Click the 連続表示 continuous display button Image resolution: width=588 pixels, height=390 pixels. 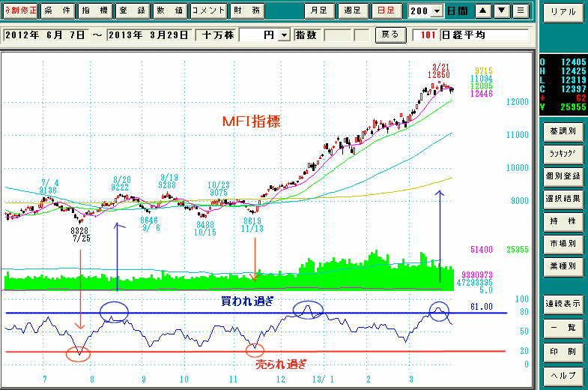(x=563, y=304)
